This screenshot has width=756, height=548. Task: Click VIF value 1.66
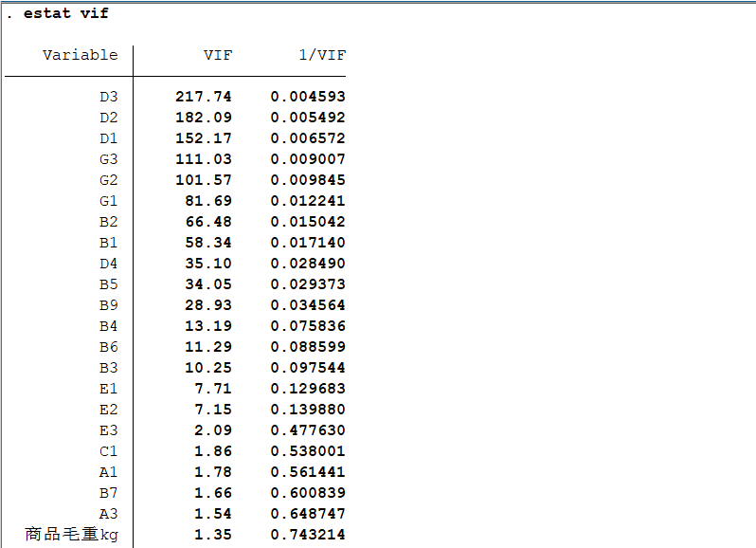coord(213,492)
